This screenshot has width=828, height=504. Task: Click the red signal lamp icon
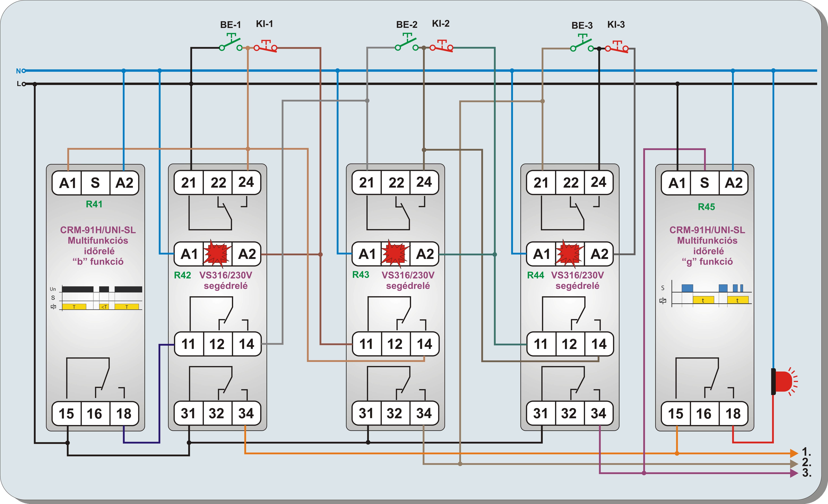click(x=784, y=381)
